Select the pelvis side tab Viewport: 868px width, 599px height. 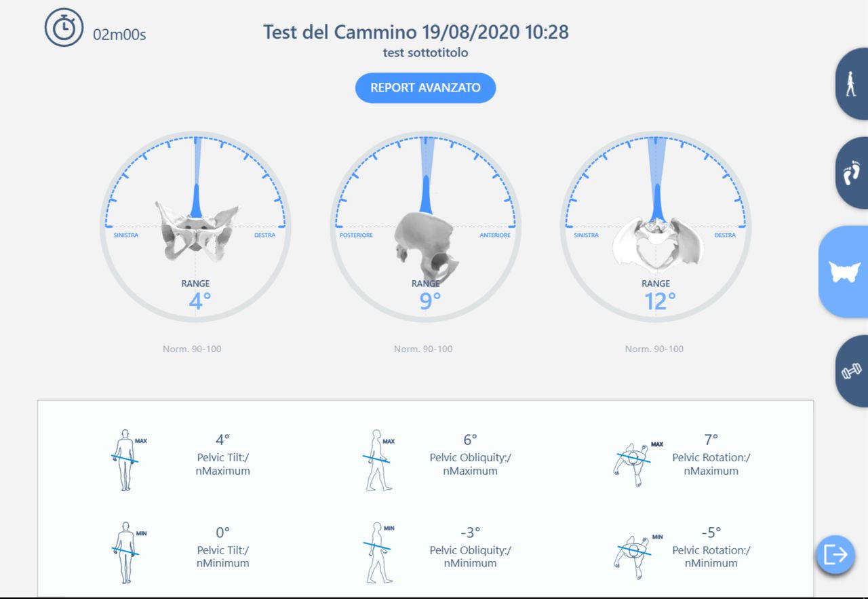[x=844, y=272]
